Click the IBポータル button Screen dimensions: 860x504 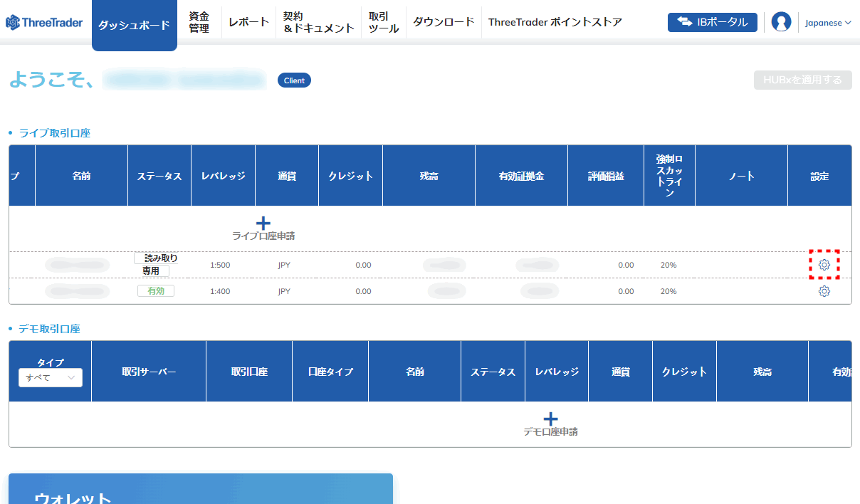[713, 22]
